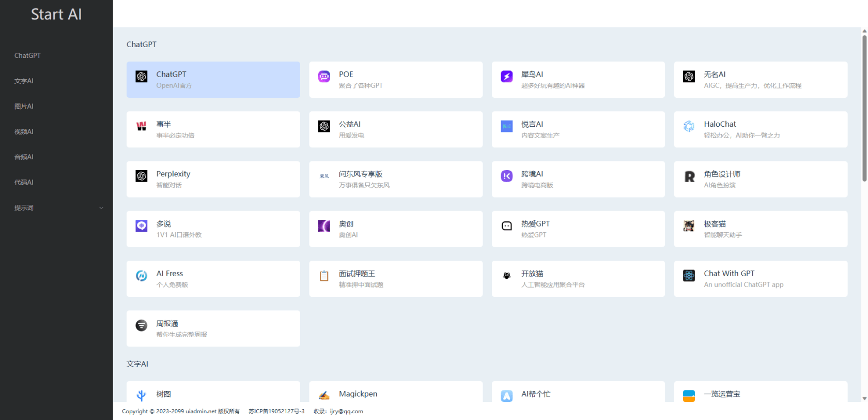Click the 人工智能应用聚合平台 description text
This screenshot has width=868, height=420.
coord(553,284)
